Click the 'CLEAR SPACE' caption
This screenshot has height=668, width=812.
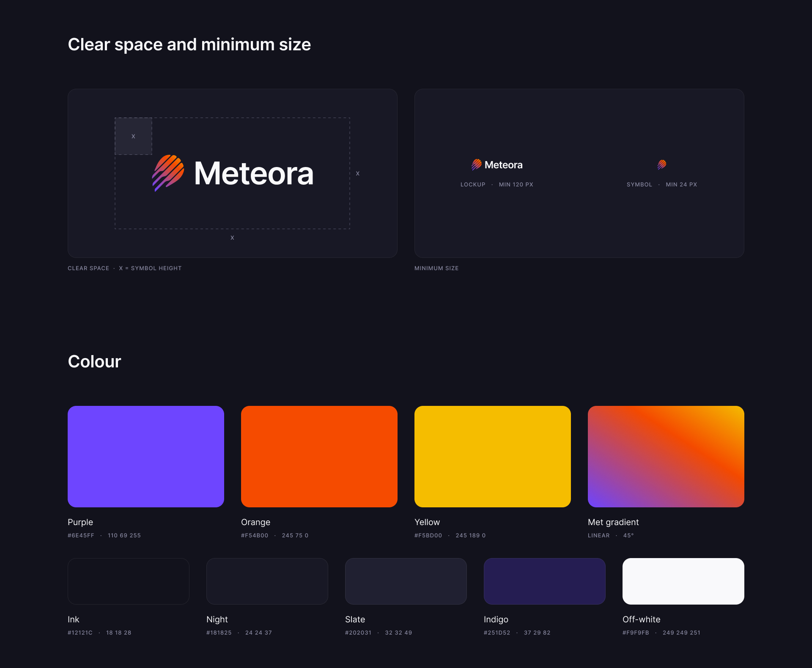(88, 268)
